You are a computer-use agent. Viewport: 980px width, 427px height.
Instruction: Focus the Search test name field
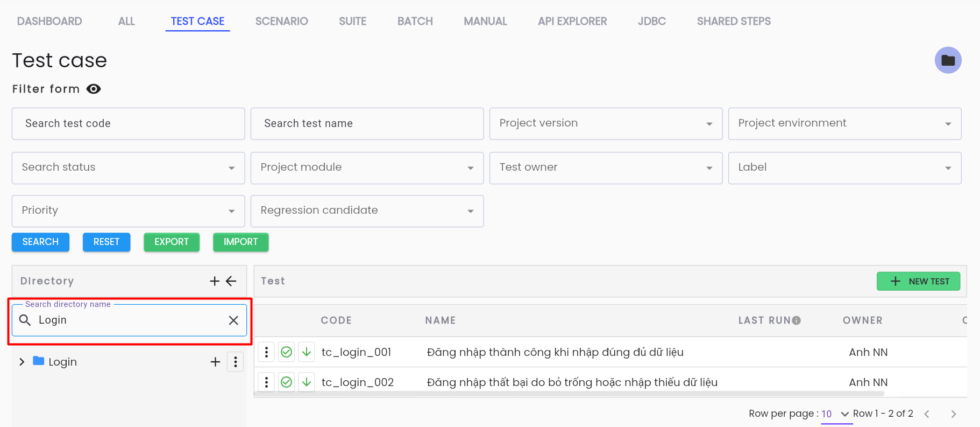click(x=367, y=124)
